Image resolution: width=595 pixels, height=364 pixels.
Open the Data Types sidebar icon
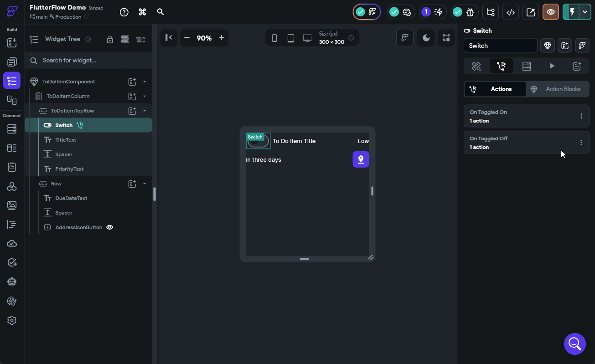click(x=12, y=148)
